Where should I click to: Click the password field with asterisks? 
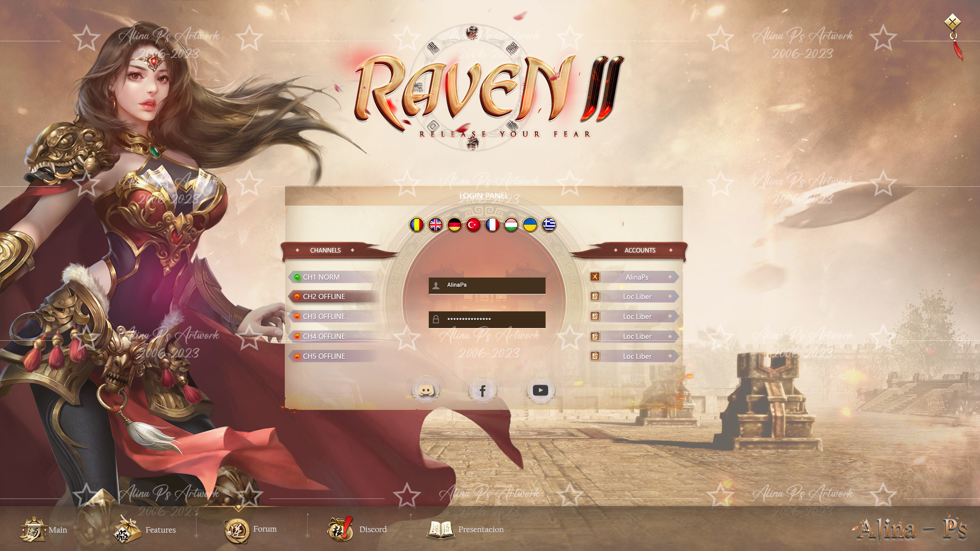(487, 319)
